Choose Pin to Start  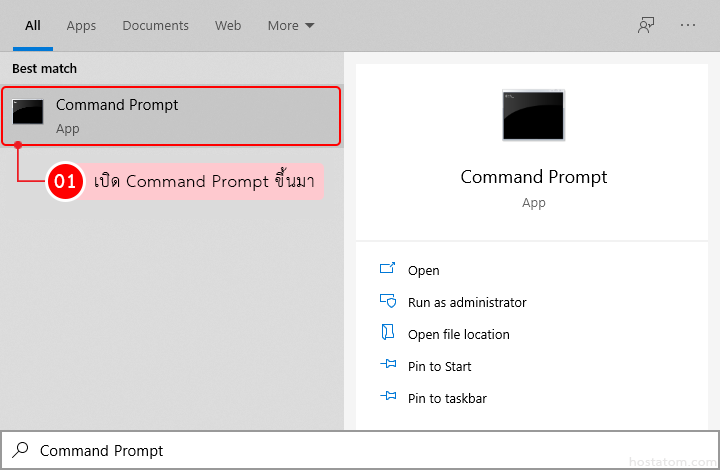click(440, 366)
